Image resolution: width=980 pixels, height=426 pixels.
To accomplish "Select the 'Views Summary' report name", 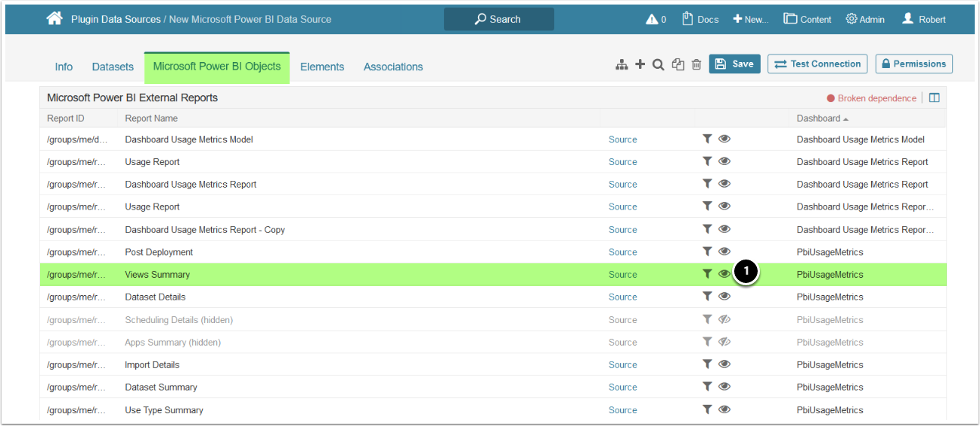I will click(157, 275).
